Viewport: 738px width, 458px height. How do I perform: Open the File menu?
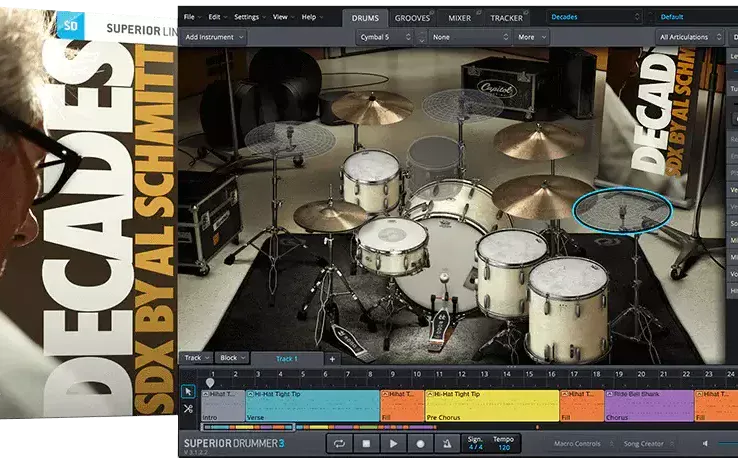192,17
